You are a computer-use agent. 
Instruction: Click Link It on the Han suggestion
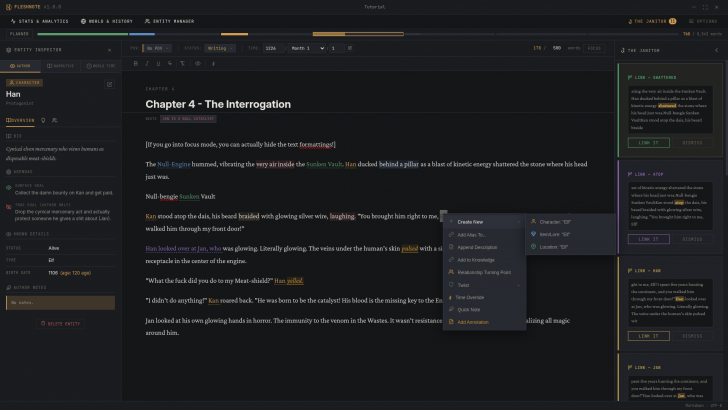(x=649, y=336)
